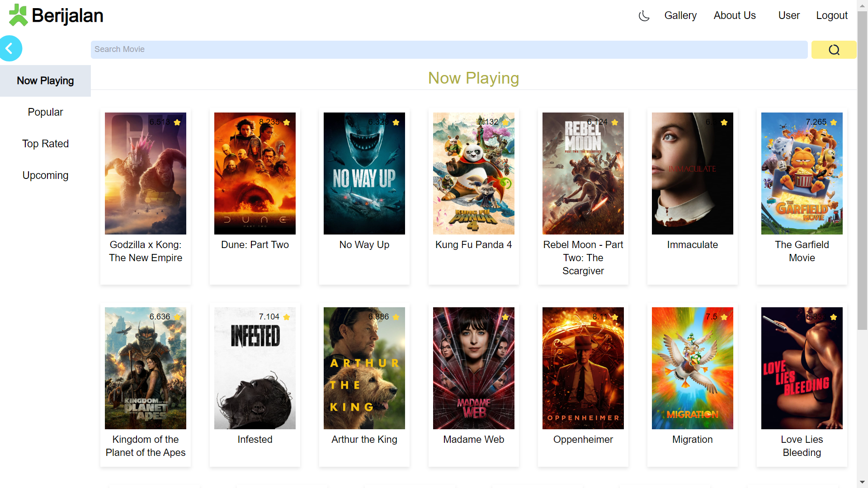Open the Top Rated list

pyautogui.click(x=45, y=144)
